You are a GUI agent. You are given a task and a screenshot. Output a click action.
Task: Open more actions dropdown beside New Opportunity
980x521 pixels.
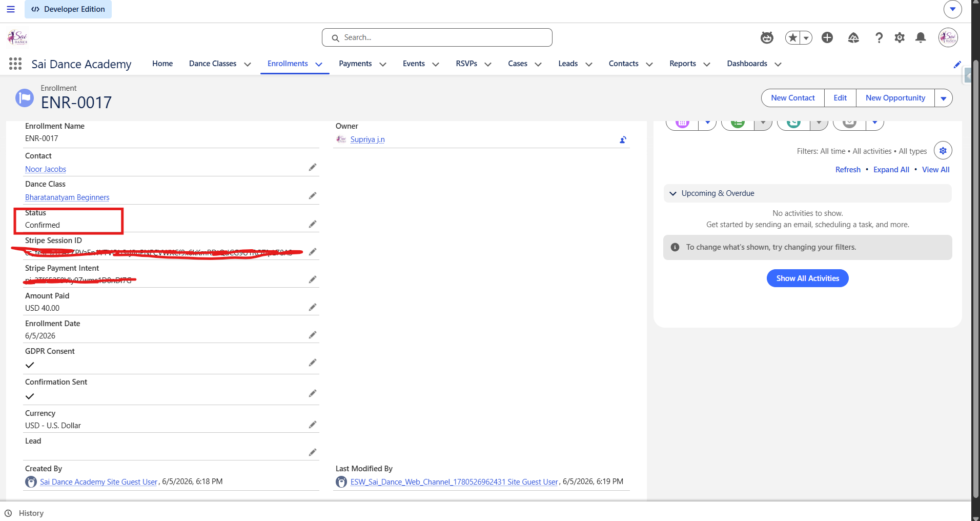point(944,98)
